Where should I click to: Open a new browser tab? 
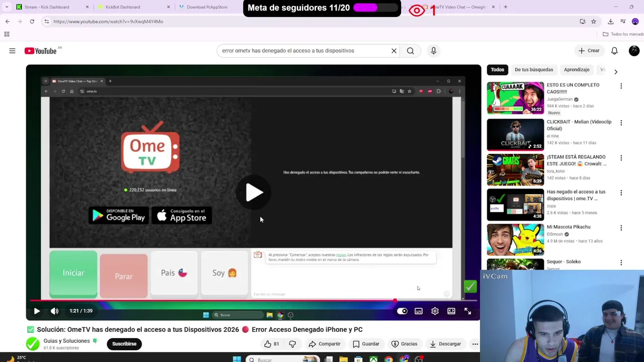click(x=506, y=7)
